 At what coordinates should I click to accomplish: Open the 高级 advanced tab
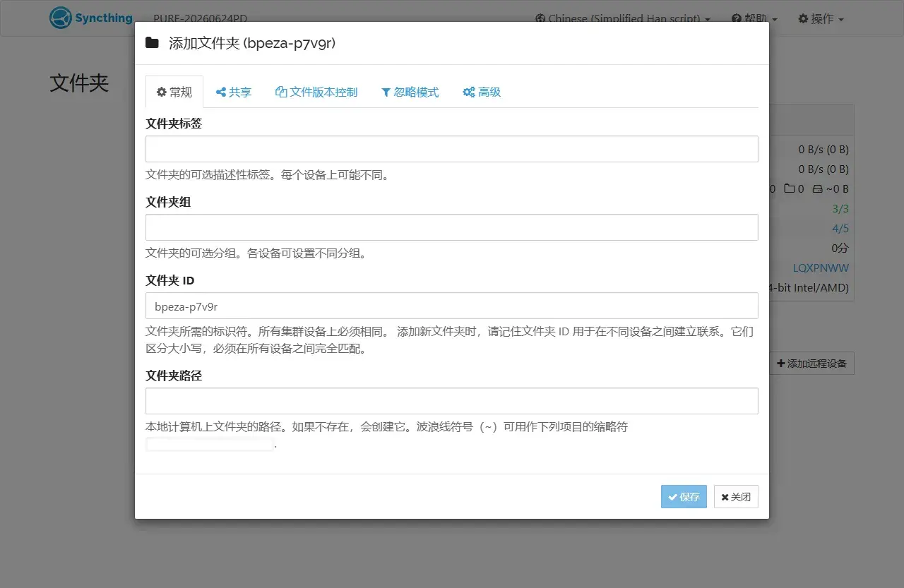tap(482, 92)
